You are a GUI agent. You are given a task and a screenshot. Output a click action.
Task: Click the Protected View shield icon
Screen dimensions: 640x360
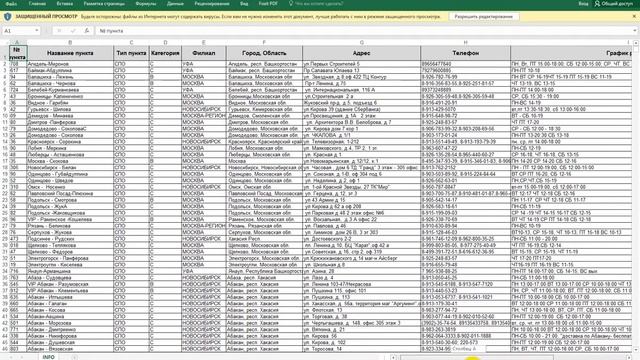7,17
